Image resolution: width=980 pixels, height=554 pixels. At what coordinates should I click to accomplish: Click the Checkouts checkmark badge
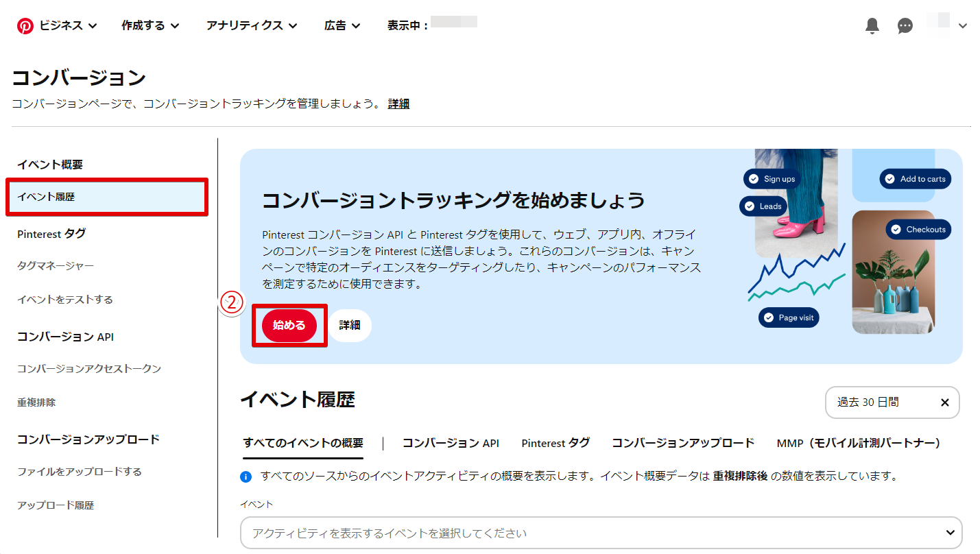pyautogui.click(x=918, y=230)
